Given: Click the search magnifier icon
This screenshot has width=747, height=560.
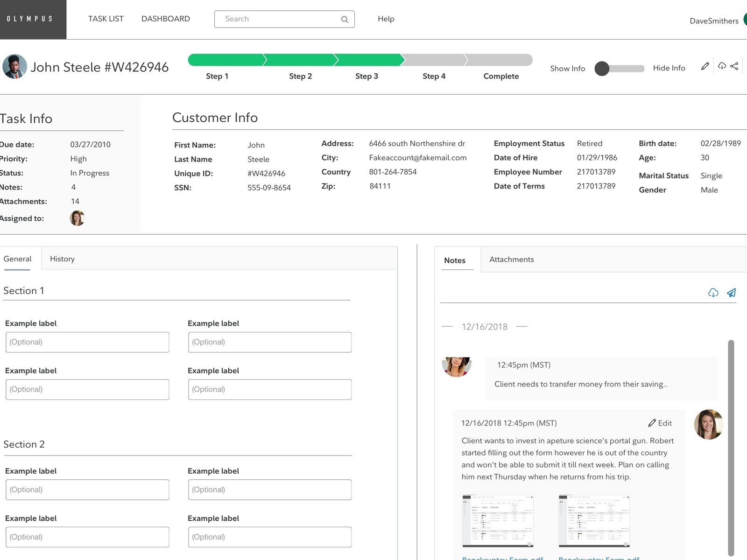Looking at the screenshot, I should (345, 19).
